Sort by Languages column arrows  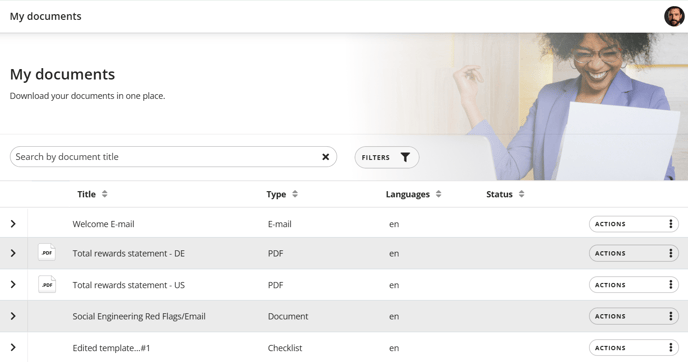(x=438, y=194)
